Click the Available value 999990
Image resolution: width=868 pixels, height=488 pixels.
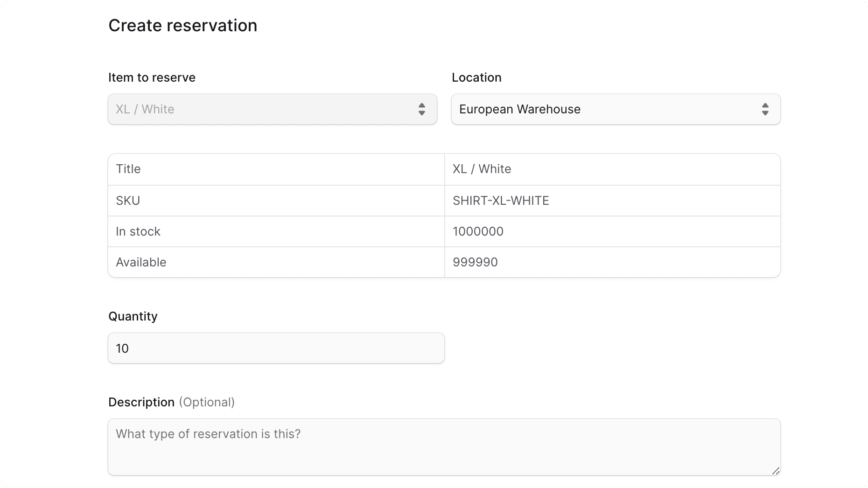coord(475,262)
